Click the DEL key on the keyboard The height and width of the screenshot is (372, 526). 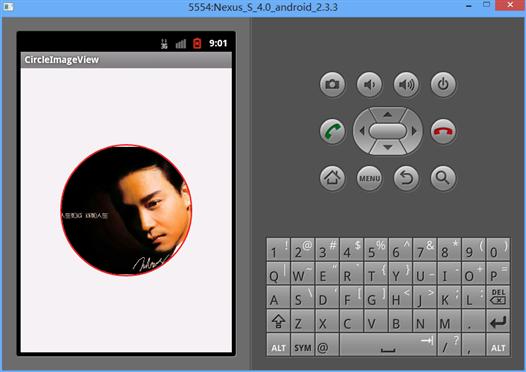pyautogui.click(x=498, y=297)
